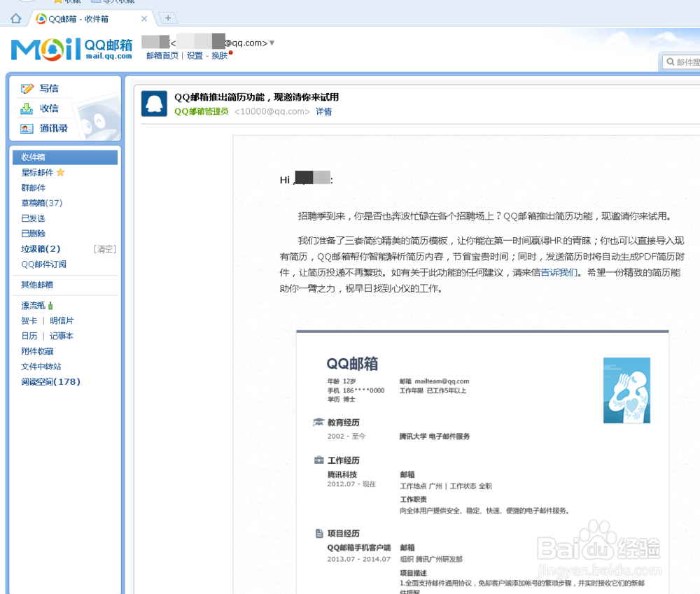The height and width of the screenshot is (594, 700).
Task: Open 其他邮箱 other mailboxes
Action: coord(37,285)
